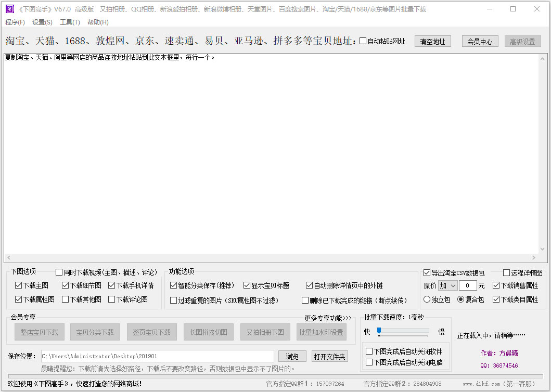Enable 过滤重复的图片 filtering

pos(174,299)
